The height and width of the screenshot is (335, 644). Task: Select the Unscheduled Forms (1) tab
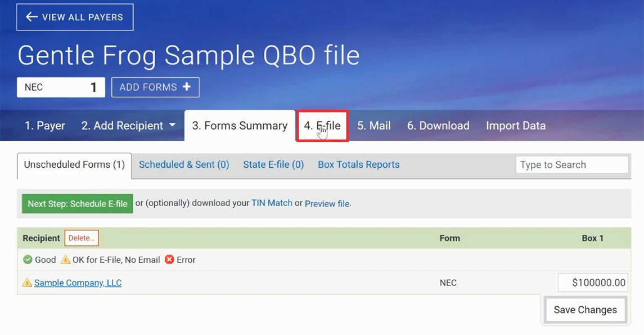[x=74, y=165]
